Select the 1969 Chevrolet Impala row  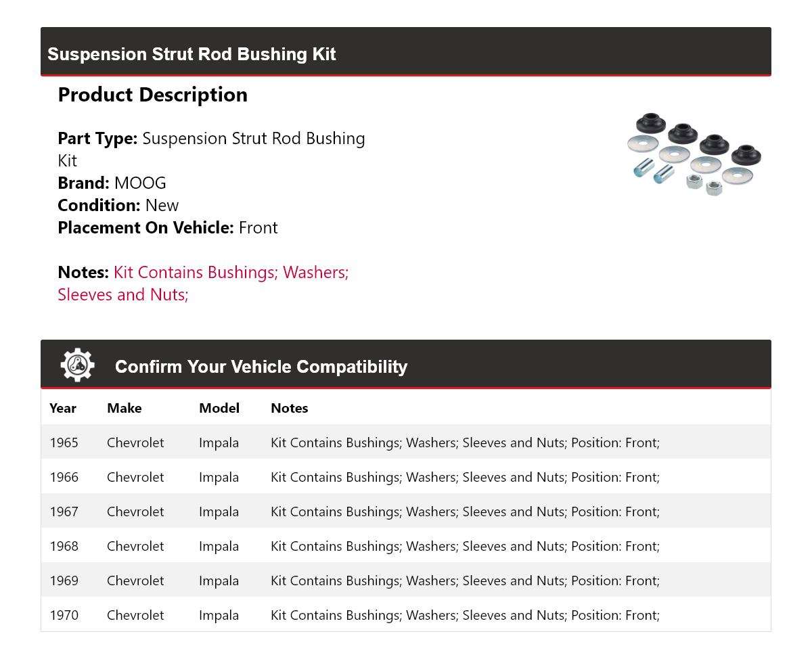pos(406,581)
